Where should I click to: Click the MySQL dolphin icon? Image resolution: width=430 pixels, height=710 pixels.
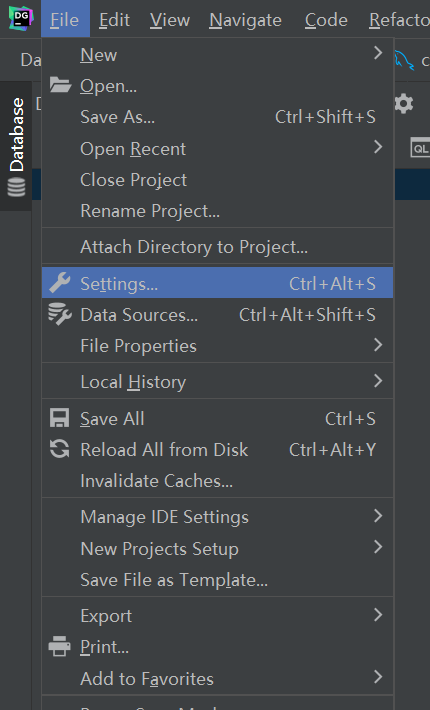point(404,61)
